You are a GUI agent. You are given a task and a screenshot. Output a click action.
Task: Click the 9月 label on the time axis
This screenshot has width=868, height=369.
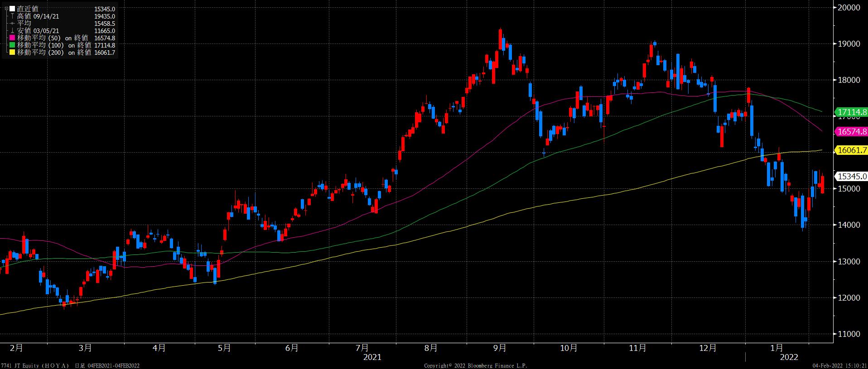point(500,348)
